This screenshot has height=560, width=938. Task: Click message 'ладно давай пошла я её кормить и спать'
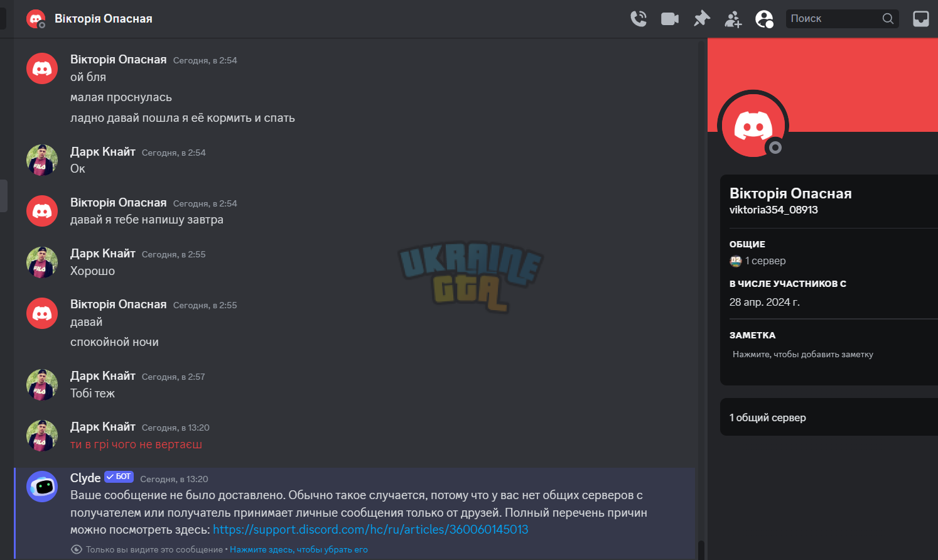tap(183, 118)
